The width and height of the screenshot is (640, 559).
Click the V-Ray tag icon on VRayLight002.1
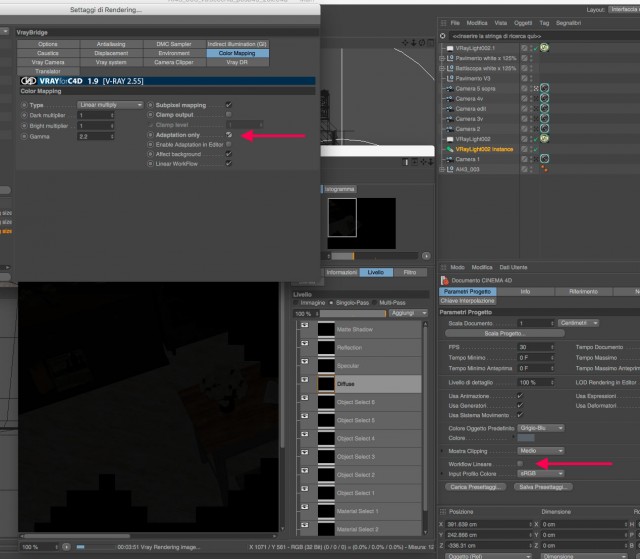point(544,48)
